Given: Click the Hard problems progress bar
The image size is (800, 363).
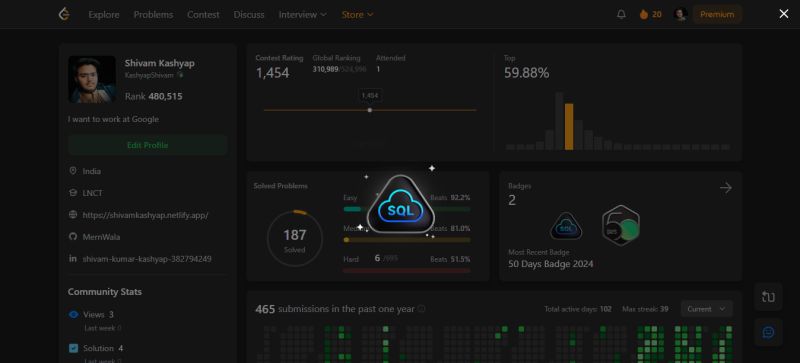Looking at the screenshot, I should click(x=407, y=271).
